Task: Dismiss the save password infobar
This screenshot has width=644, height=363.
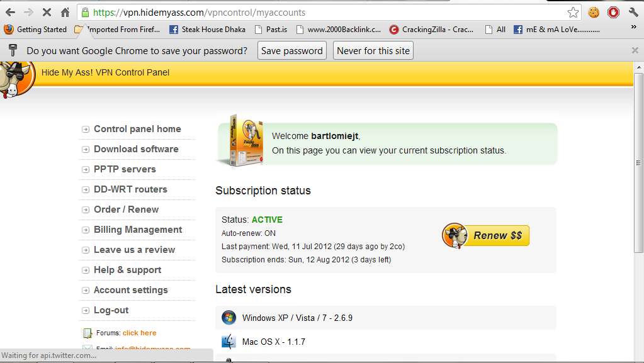Action: pyautogui.click(x=635, y=50)
